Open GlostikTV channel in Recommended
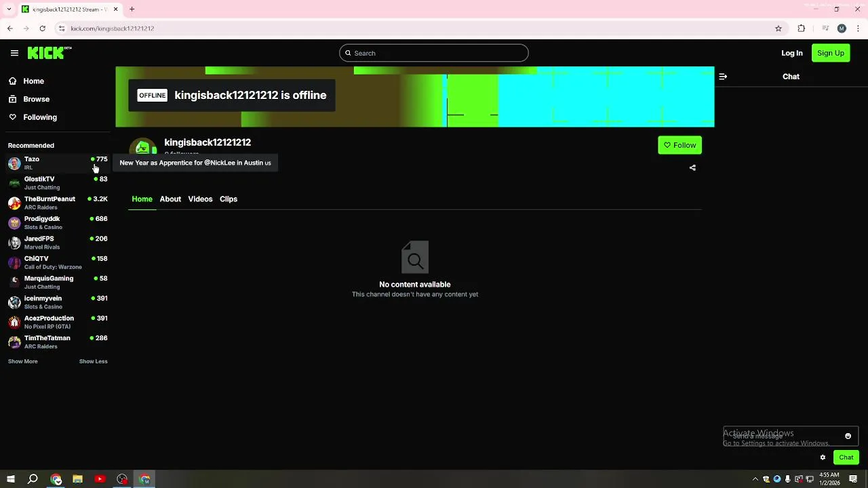Image resolution: width=868 pixels, height=488 pixels. click(x=58, y=183)
